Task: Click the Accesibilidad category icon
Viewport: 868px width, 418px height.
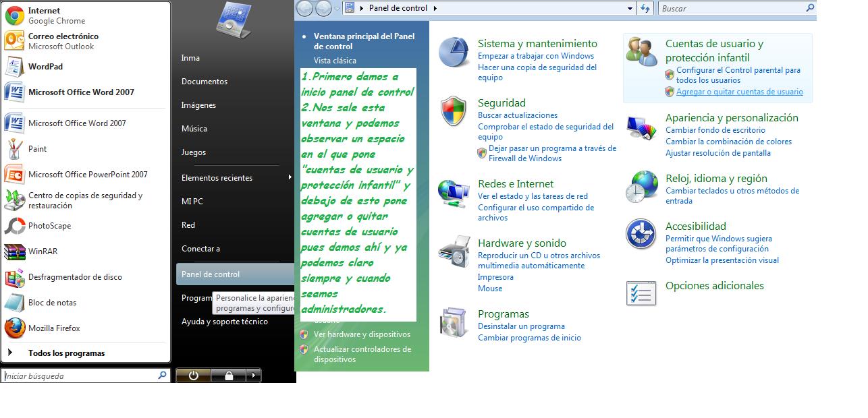Action: tap(641, 234)
